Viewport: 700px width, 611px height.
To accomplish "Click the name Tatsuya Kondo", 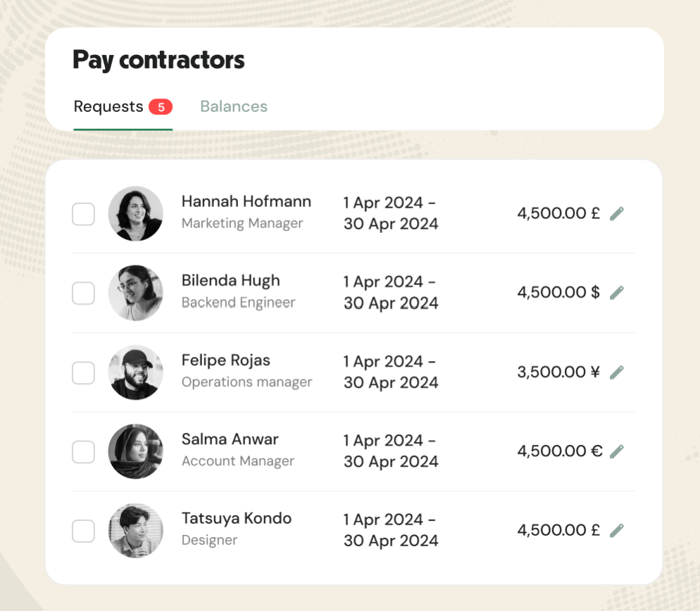I will click(236, 517).
